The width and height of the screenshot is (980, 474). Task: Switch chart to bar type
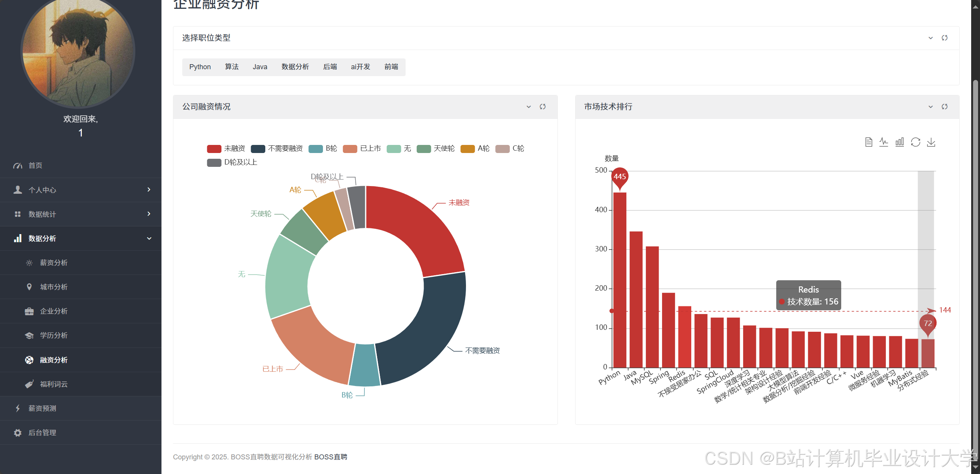(x=899, y=142)
